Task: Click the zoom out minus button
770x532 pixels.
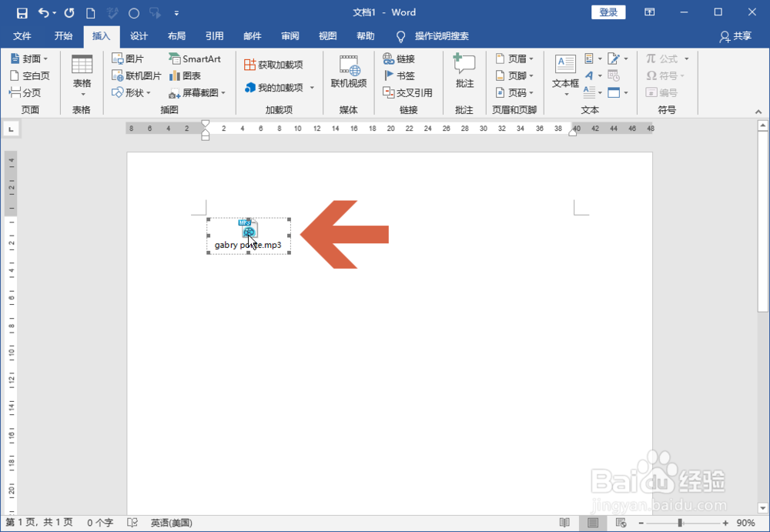Action: (x=641, y=524)
